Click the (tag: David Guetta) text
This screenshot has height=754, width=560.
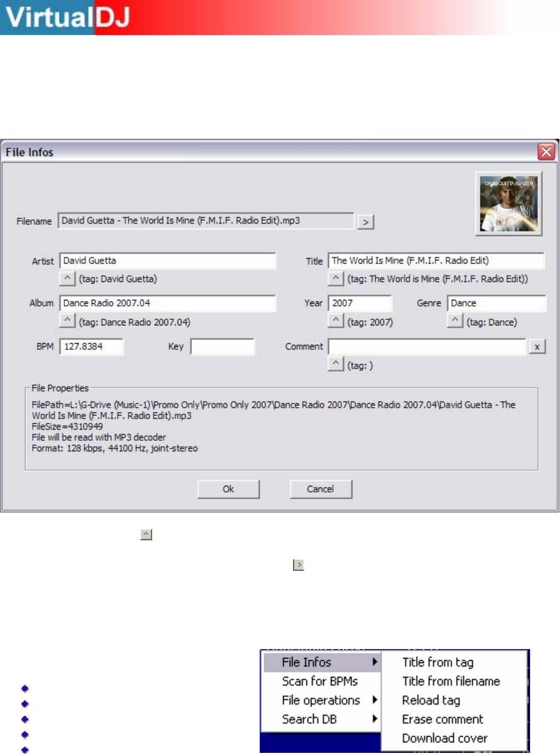point(118,279)
